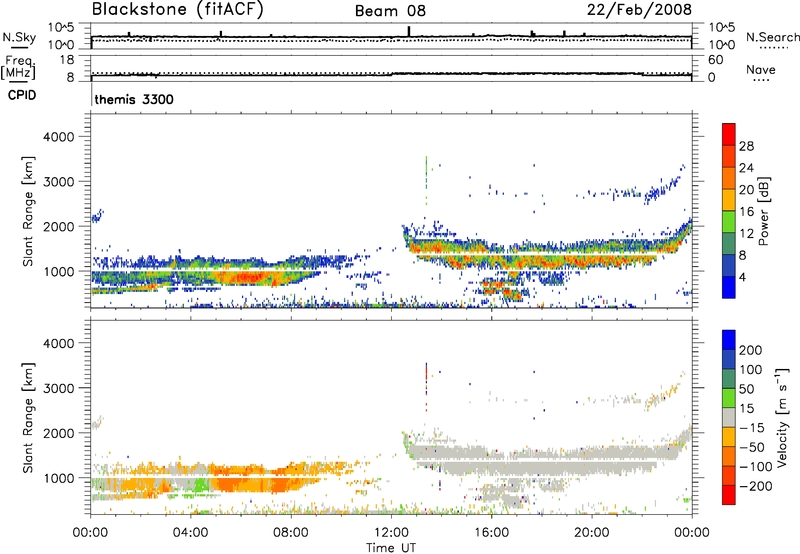800x554 pixels.
Task: Click the Velocity [m s-1] colorbar title
Action: 782,417
